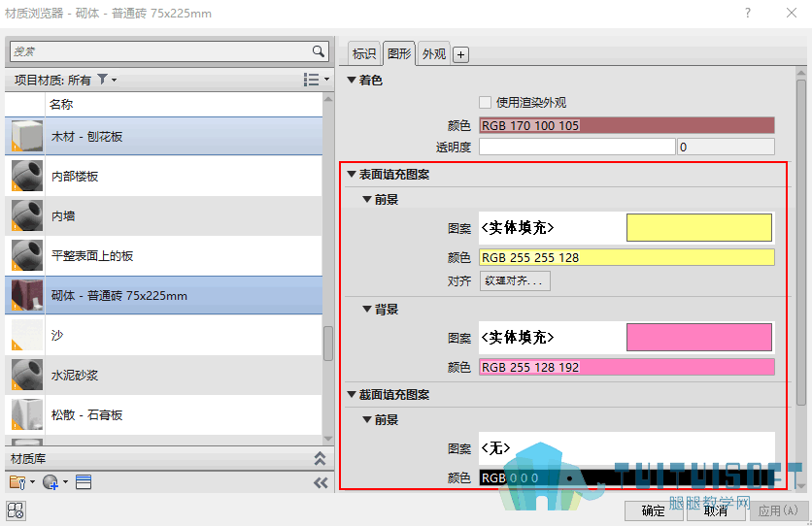This screenshot has height=526, width=812.
Task: Collapse the 着色 section triangle
Action: point(352,80)
